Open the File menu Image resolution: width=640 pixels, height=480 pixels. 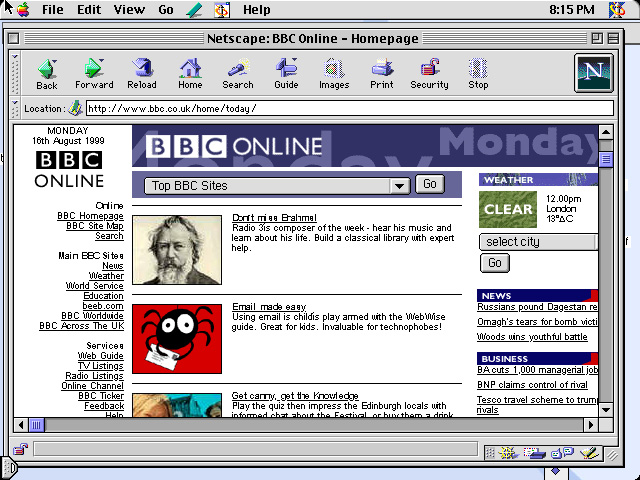53,9
